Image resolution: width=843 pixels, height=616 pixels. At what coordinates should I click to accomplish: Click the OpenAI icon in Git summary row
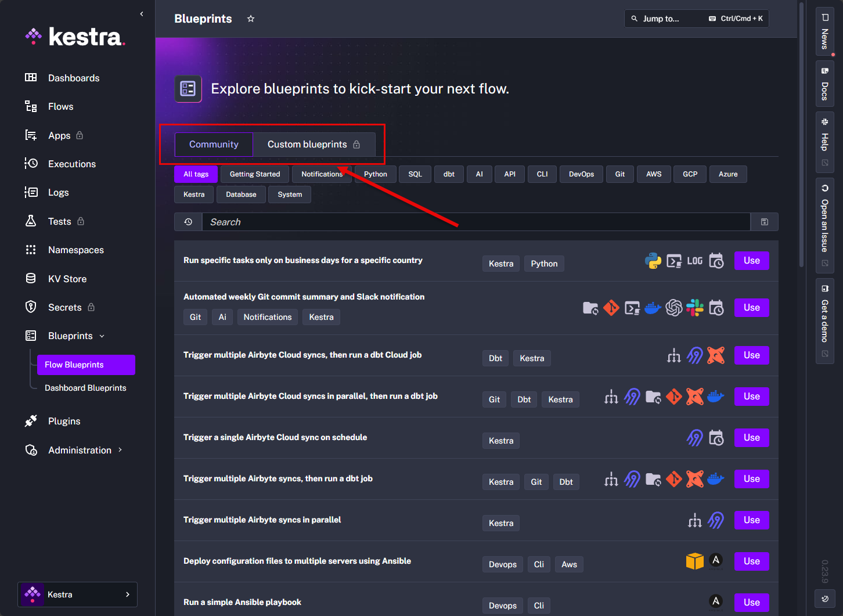[674, 308]
